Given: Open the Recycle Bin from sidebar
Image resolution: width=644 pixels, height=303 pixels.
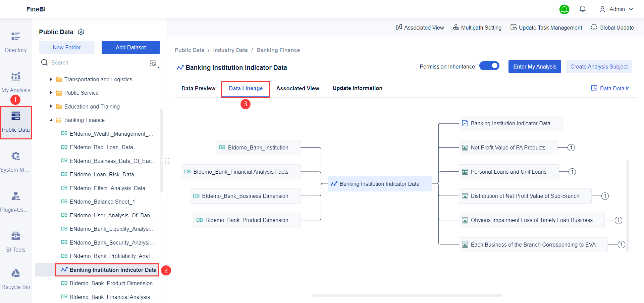Looking at the screenshot, I should [15, 279].
